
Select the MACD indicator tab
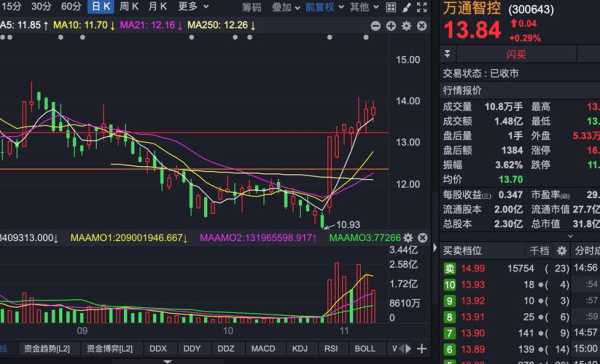[263, 349]
